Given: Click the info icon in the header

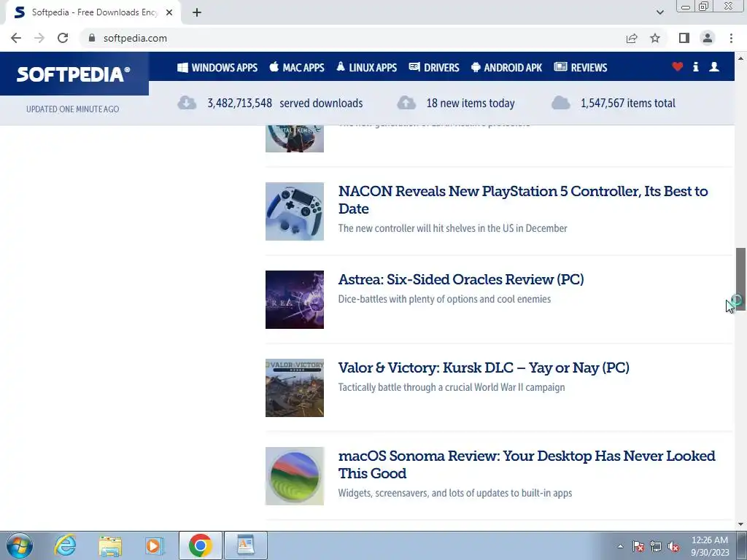Looking at the screenshot, I should [x=695, y=66].
